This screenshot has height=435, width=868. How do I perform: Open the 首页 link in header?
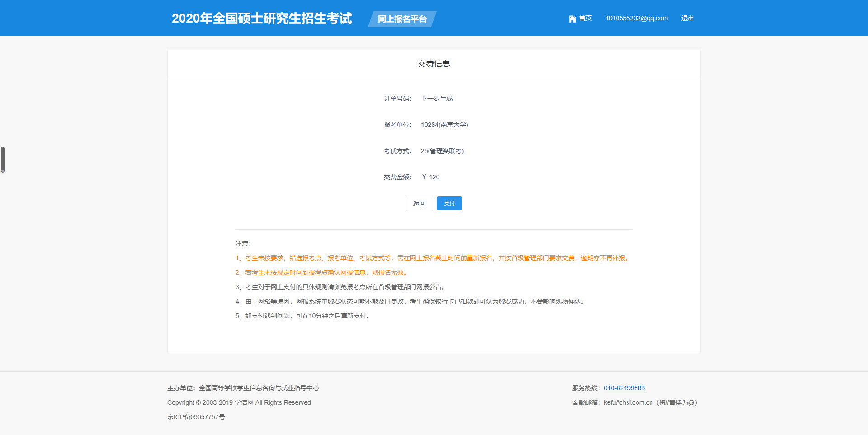tap(585, 19)
